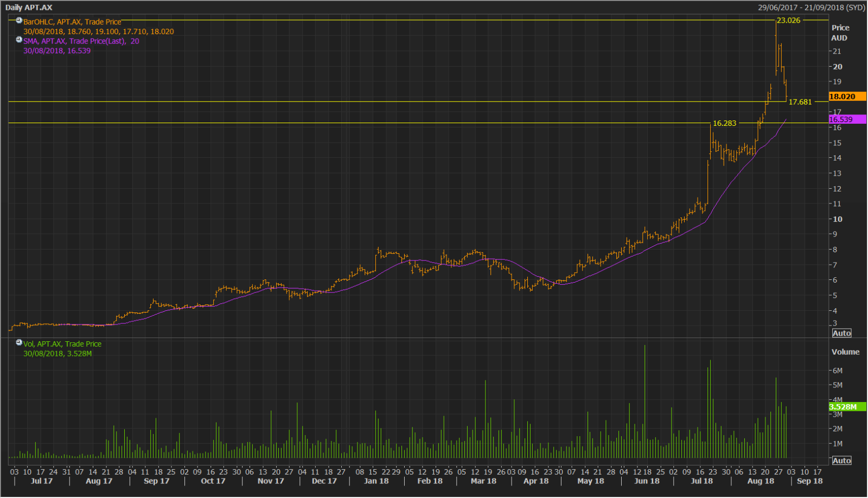Click the 'Jul 17' month label
This screenshot has width=868, height=498.
click(42, 481)
